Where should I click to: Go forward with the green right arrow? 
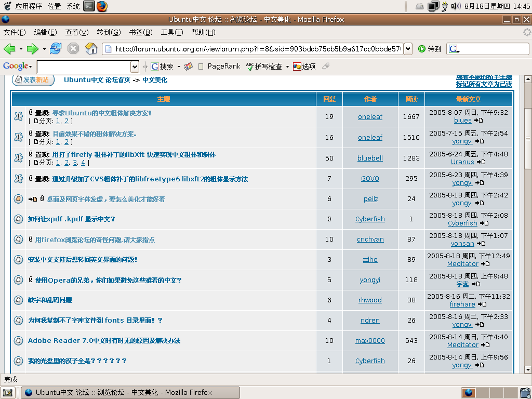(33, 49)
